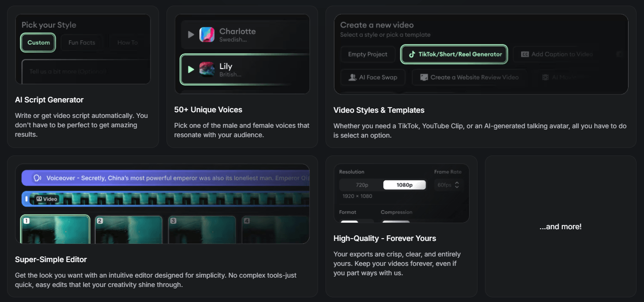The height and width of the screenshot is (302, 644).
Task: Click the Frame Rate label
Action: 448,172
